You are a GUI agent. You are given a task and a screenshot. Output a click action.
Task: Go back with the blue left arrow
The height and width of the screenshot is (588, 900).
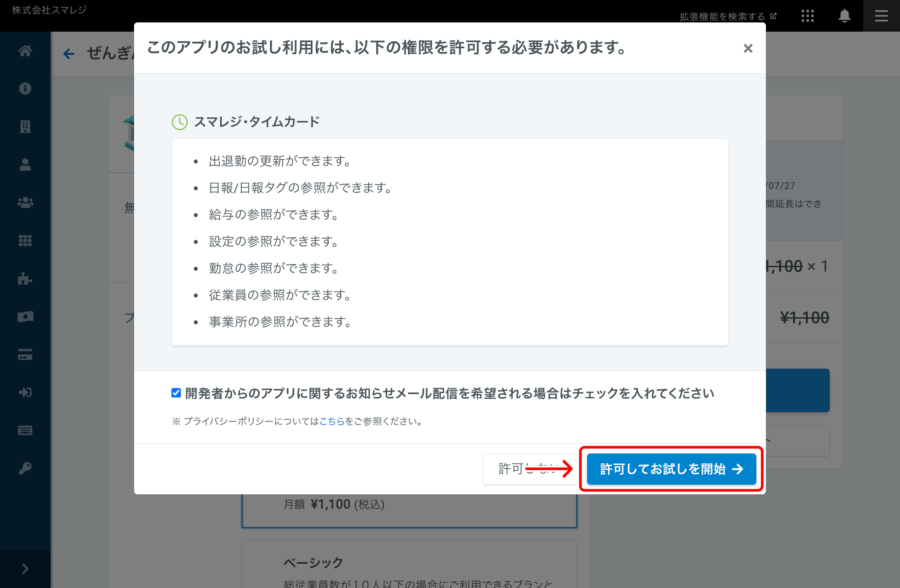click(69, 54)
